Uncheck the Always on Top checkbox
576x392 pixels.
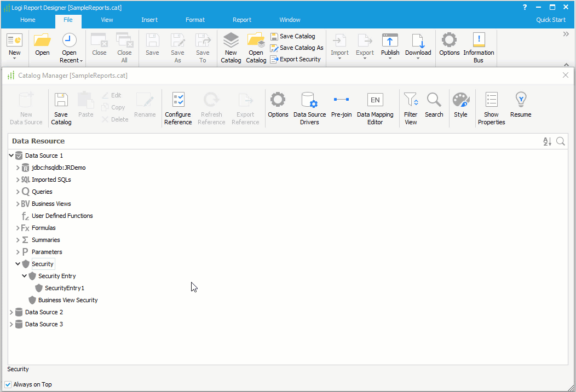tap(8, 384)
